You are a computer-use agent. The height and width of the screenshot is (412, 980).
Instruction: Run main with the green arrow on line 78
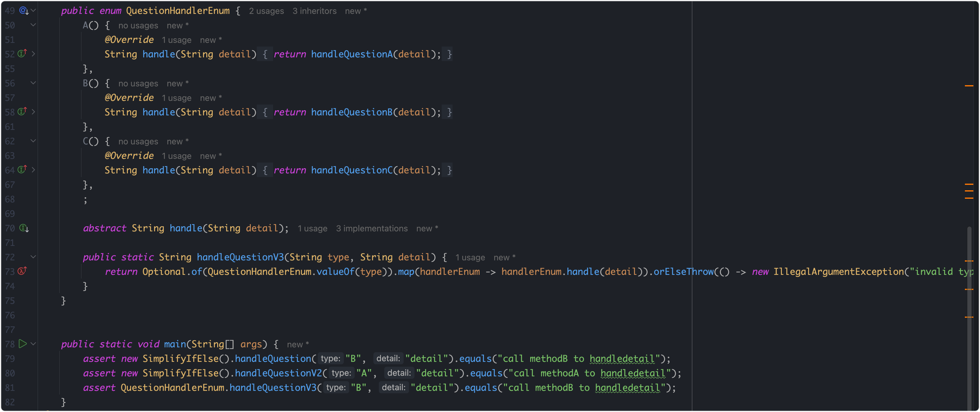[23, 344]
